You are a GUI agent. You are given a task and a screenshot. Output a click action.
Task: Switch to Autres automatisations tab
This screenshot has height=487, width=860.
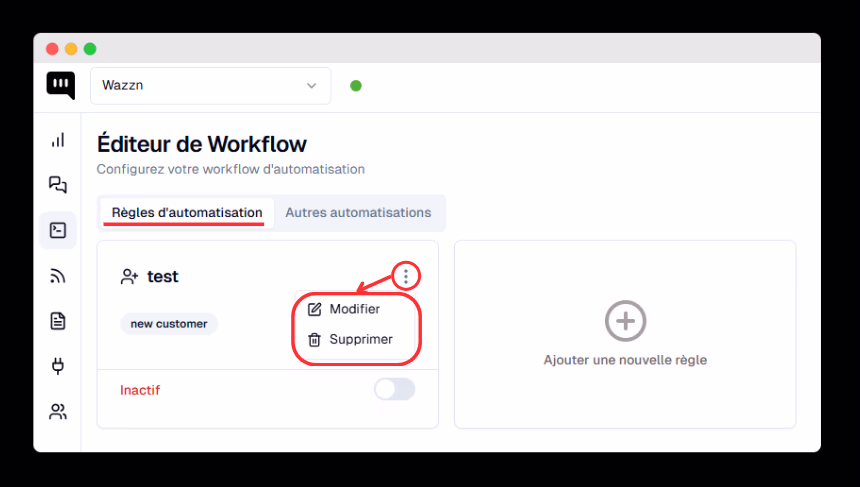[358, 213]
